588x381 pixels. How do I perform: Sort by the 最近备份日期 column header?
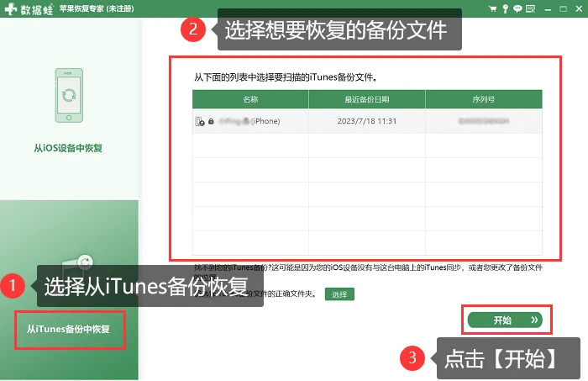tap(367, 99)
